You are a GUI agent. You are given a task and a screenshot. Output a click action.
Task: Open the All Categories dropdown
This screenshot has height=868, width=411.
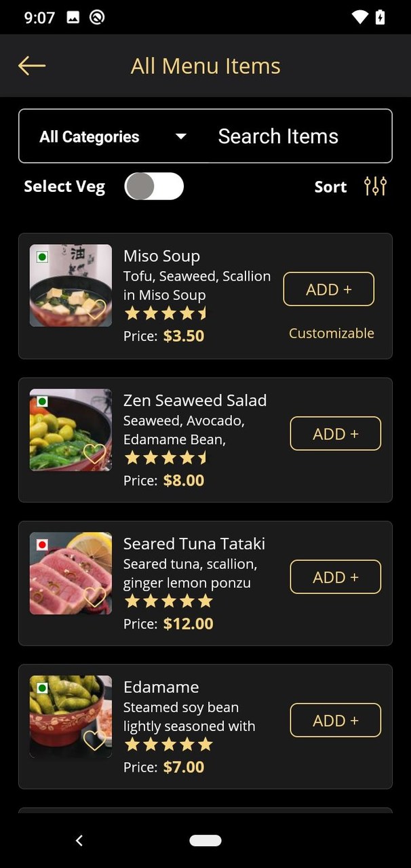click(90, 136)
